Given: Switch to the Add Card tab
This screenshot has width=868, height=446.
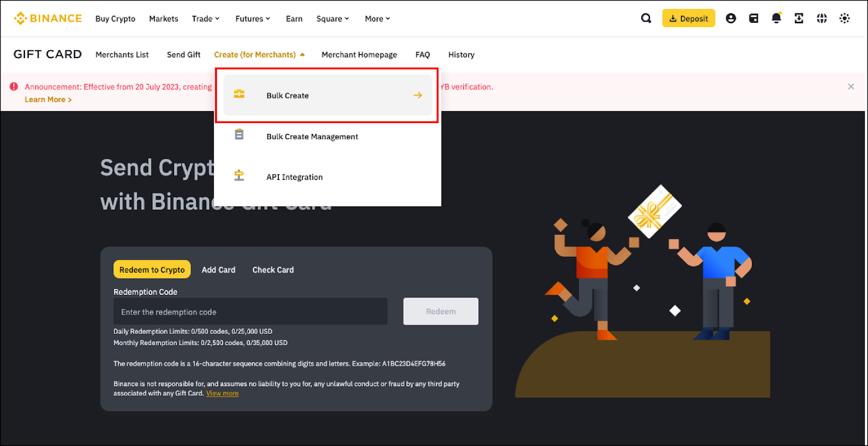Looking at the screenshot, I should [x=219, y=270].
